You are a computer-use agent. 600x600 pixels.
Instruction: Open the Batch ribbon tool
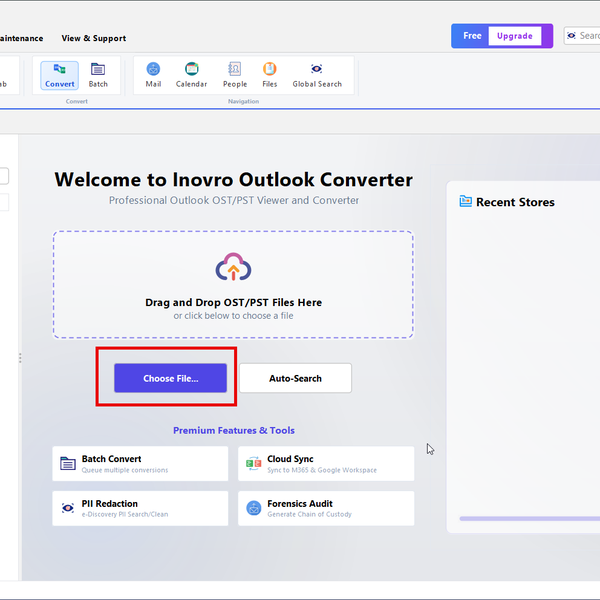[98, 75]
